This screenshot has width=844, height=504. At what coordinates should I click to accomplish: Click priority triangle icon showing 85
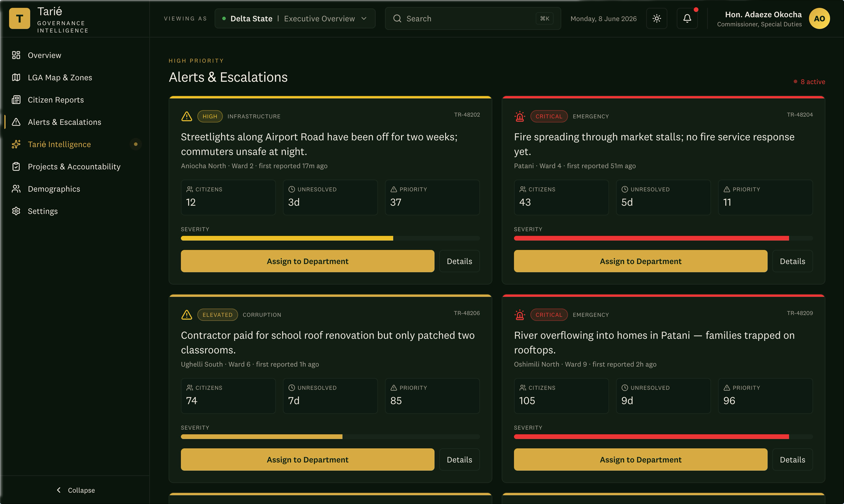click(394, 388)
